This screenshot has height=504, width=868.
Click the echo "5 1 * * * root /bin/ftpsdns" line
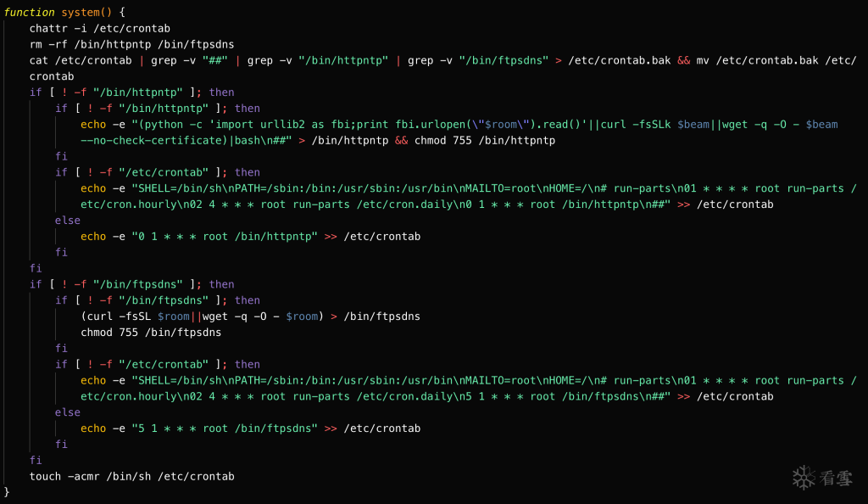click(250, 428)
